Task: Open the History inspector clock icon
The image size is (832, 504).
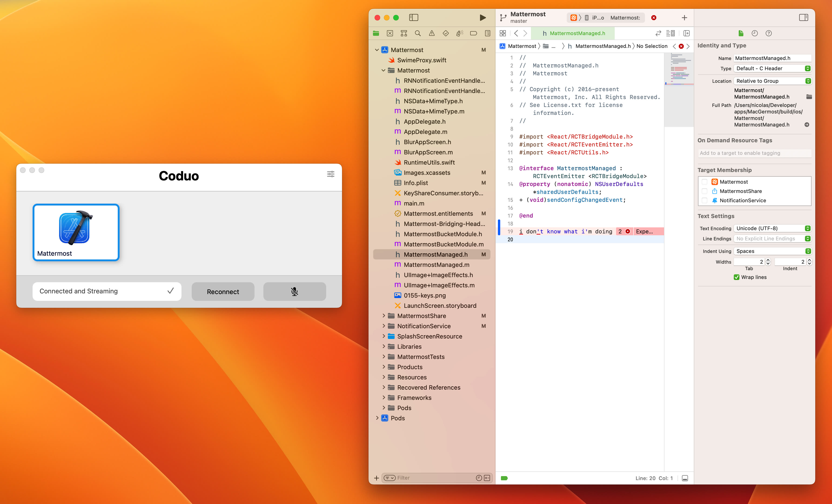Action: (755, 33)
